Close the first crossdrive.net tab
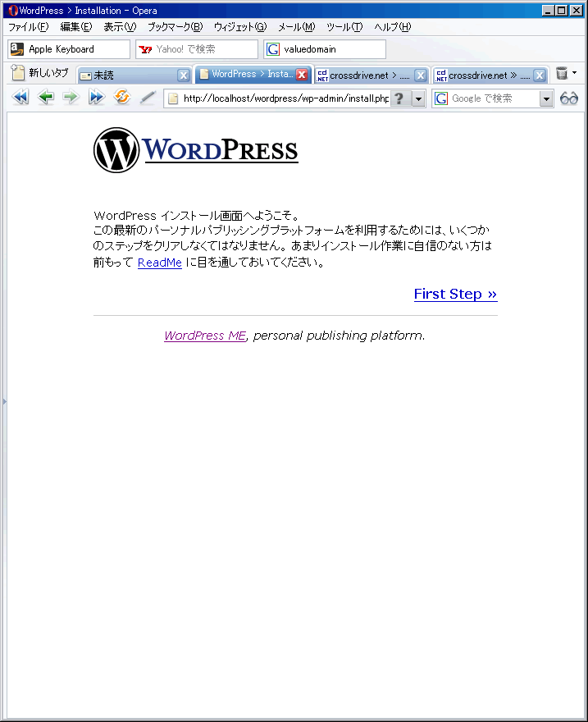This screenshot has width=588, height=722. (x=420, y=75)
